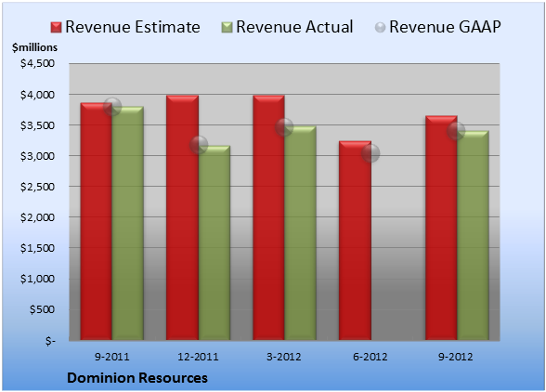Click the '$4,000' axis value
Image resolution: width=546 pixels, height=392 pixels.
(x=37, y=95)
